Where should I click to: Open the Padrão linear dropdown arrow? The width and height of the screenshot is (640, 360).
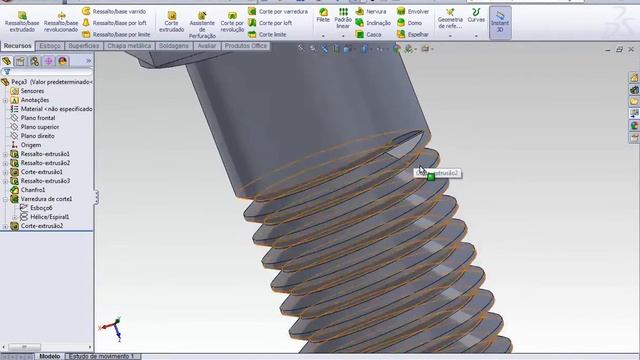pyautogui.click(x=343, y=36)
